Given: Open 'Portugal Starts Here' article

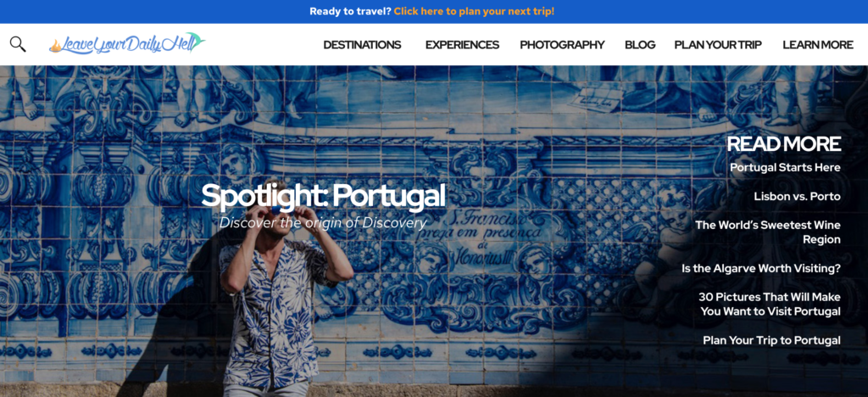Looking at the screenshot, I should [785, 167].
